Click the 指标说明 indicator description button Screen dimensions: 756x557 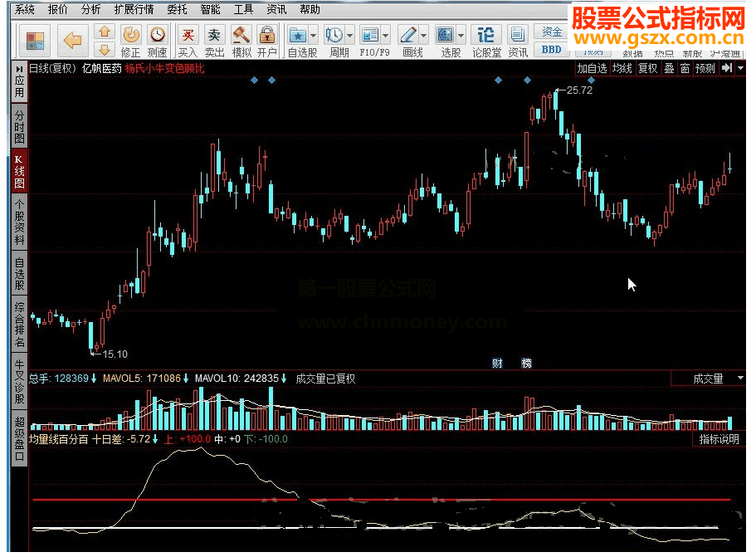[x=719, y=439]
